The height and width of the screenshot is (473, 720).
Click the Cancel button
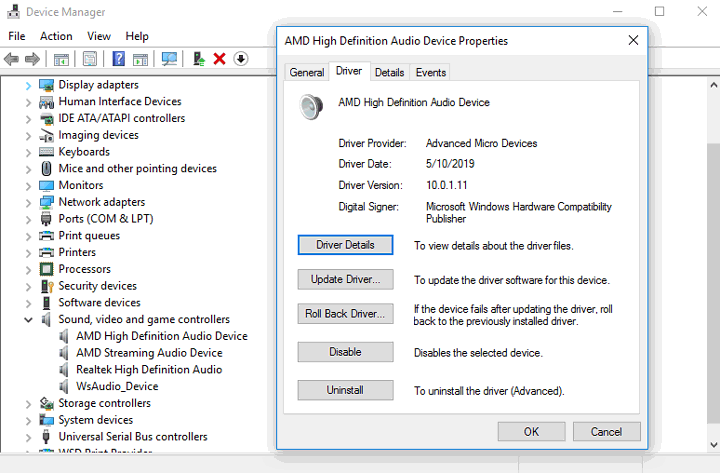[607, 432]
